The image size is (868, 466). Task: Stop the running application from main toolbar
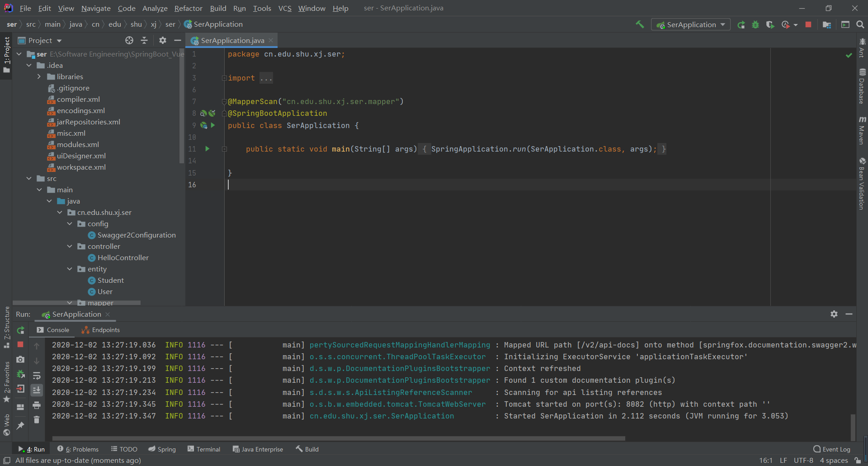click(808, 25)
